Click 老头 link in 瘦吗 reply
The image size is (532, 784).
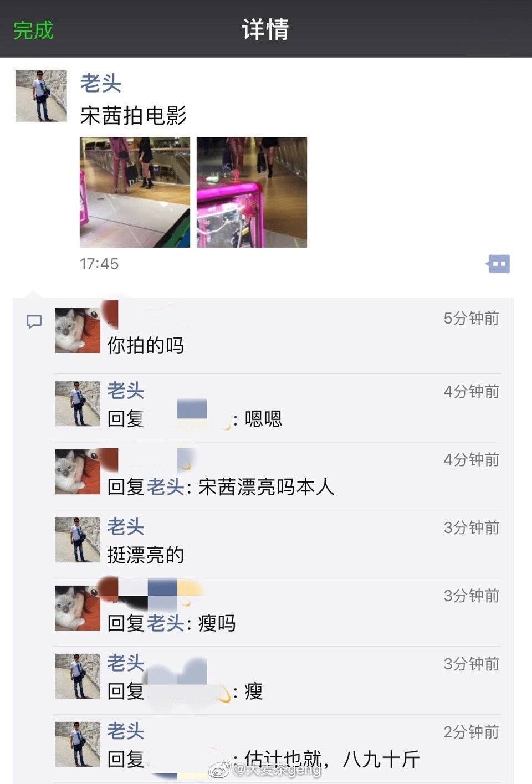click(165, 623)
